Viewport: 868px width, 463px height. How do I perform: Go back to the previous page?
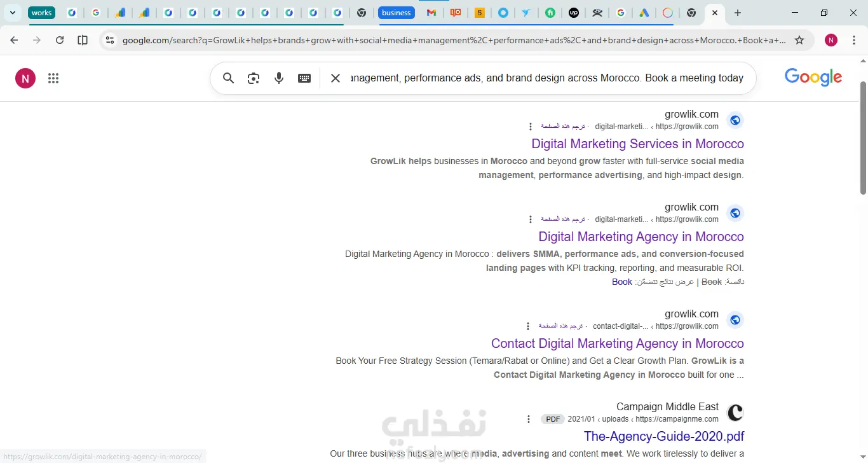14,40
